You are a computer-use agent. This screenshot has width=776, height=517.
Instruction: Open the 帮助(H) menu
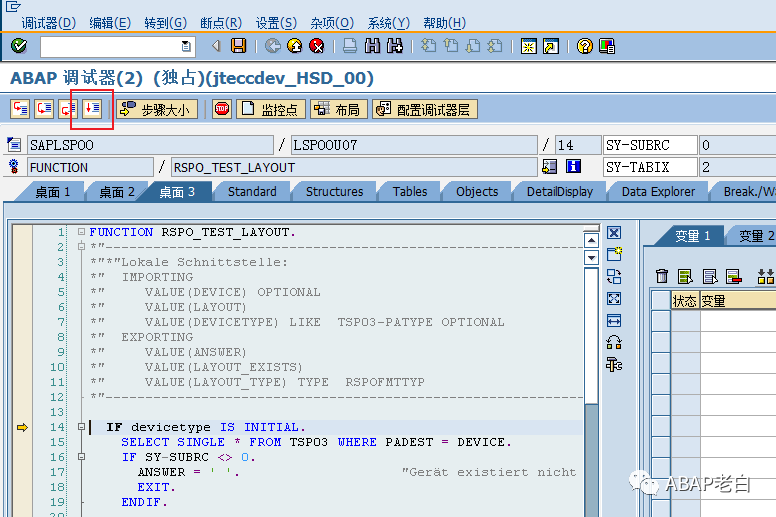pyautogui.click(x=444, y=23)
